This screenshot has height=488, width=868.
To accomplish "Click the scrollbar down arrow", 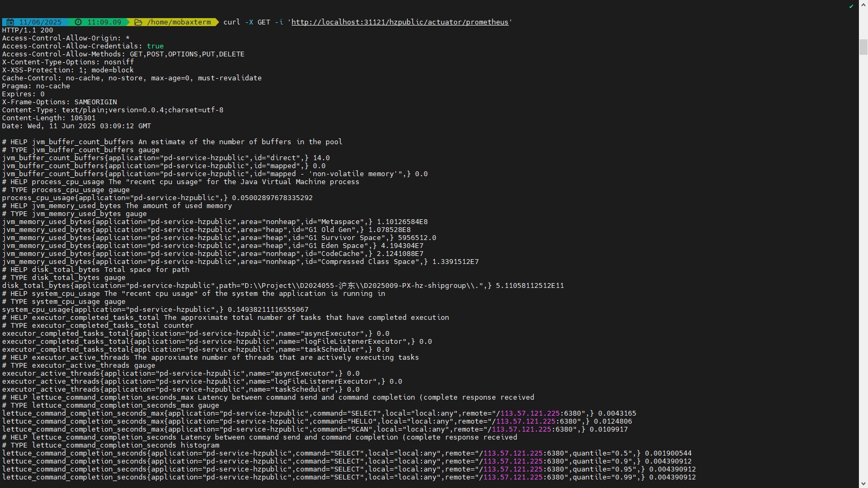I will tap(863, 484).
